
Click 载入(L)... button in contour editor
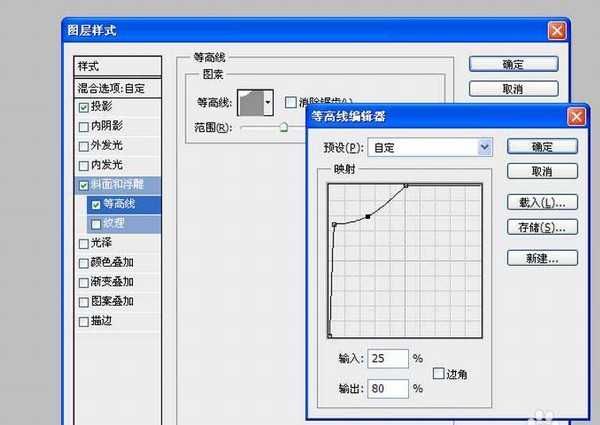542,202
